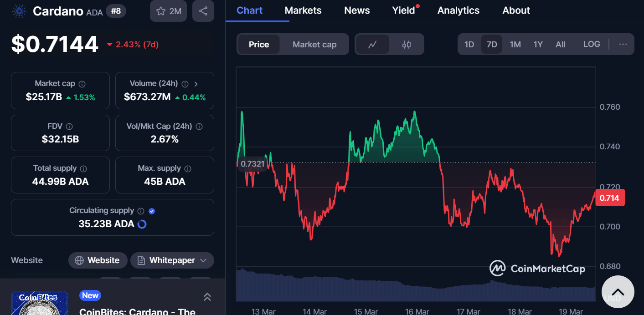Select the line chart view icon
Viewport: 644px width, 315px height.
[372, 45]
